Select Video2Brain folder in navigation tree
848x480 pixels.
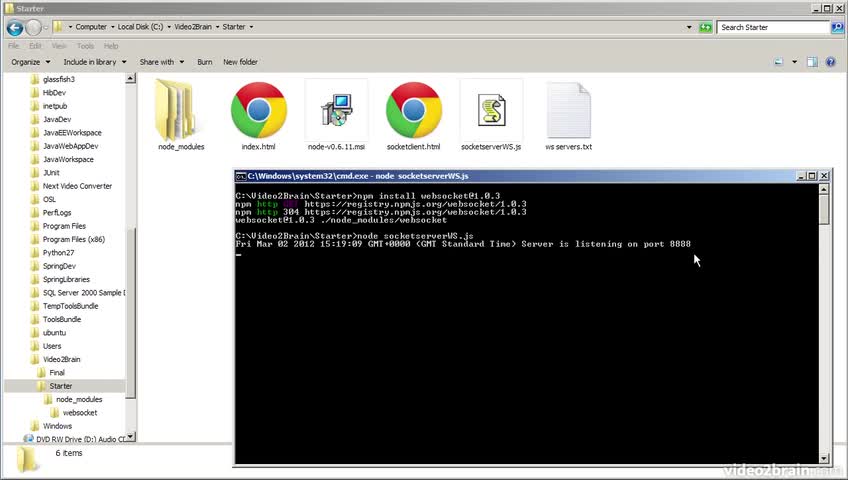[x=61, y=359]
